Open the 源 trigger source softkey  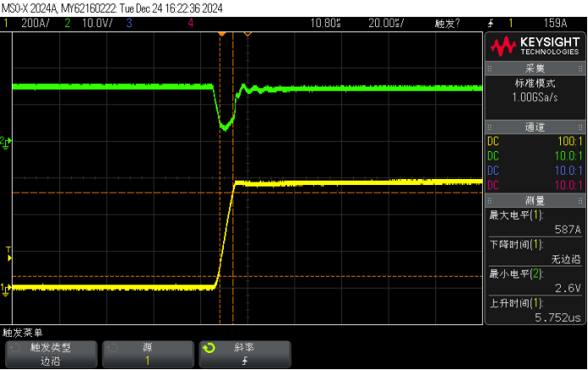tap(147, 354)
